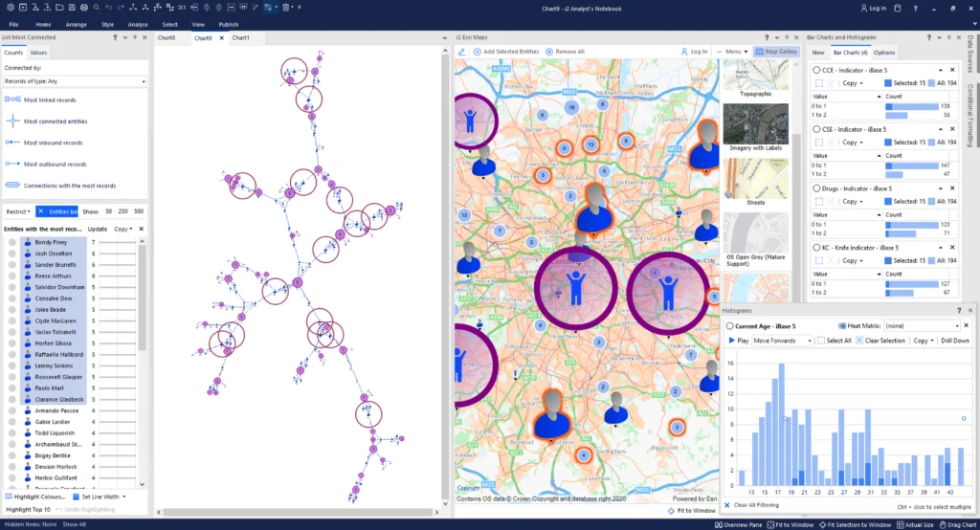Open the Map Gallery panel

tap(775, 51)
